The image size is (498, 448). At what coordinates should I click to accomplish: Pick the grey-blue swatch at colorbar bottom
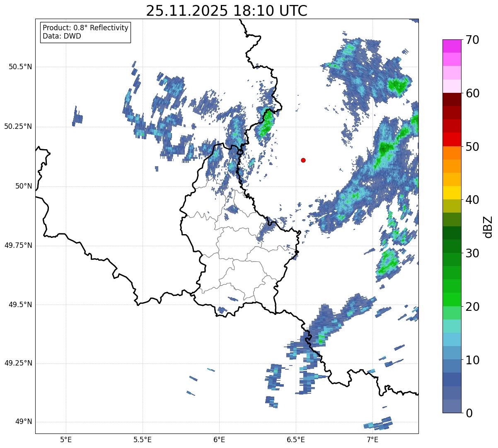[x=452, y=406]
